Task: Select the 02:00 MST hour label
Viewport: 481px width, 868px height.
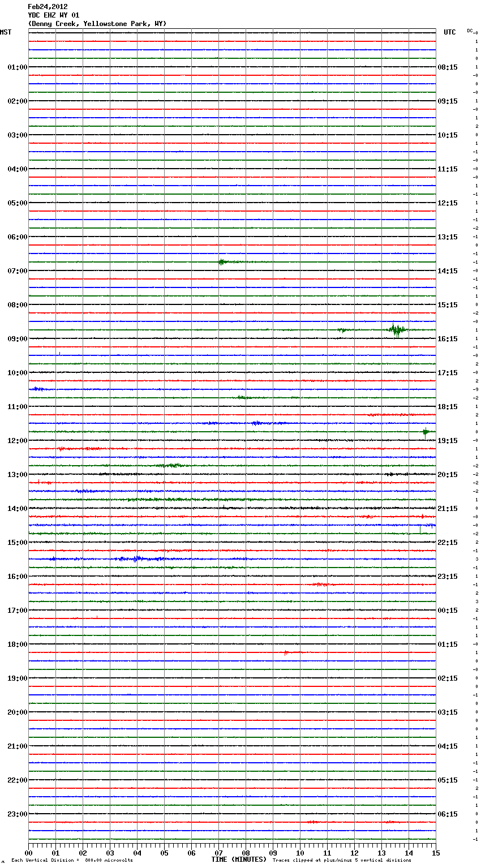Action: (17, 101)
